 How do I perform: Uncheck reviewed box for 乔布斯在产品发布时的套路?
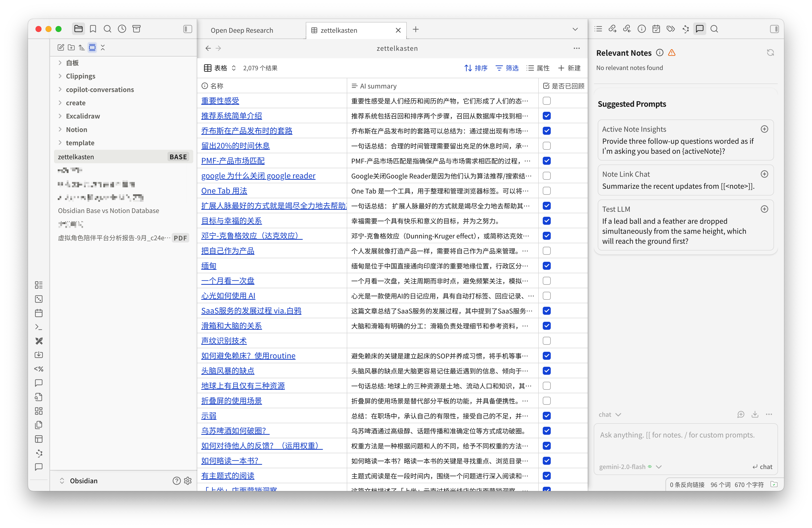pos(546,131)
